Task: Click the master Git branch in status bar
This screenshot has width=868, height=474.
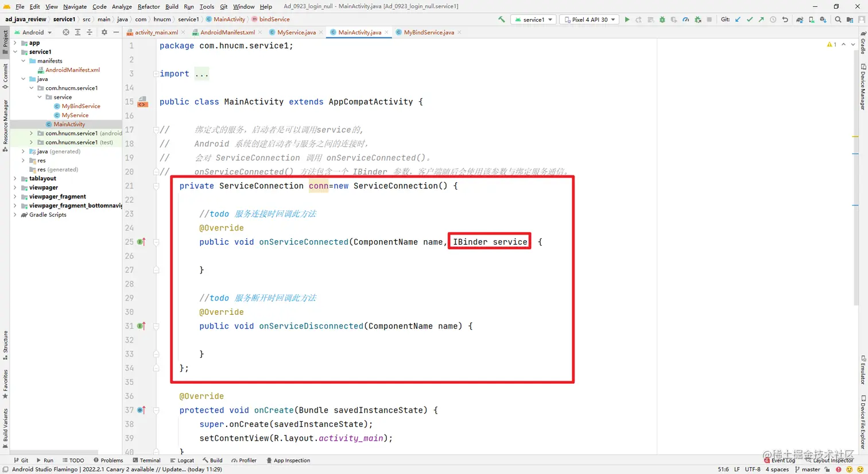Action: coord(807,469)
